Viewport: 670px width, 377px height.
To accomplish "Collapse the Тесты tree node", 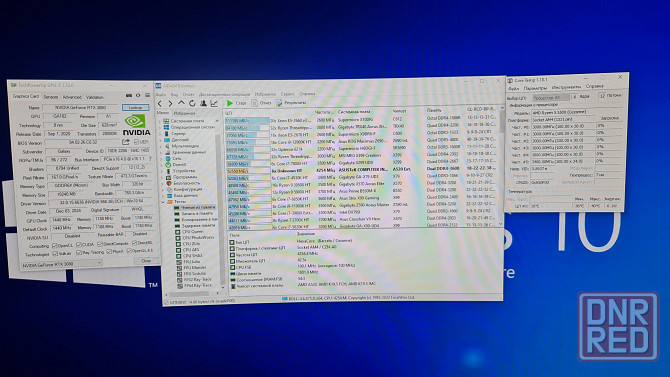I will point(163,201).
